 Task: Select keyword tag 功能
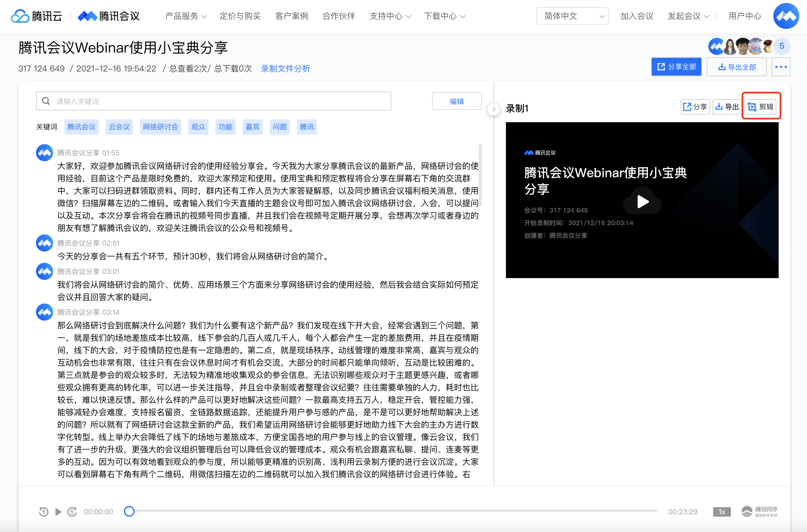click(225, 127)
